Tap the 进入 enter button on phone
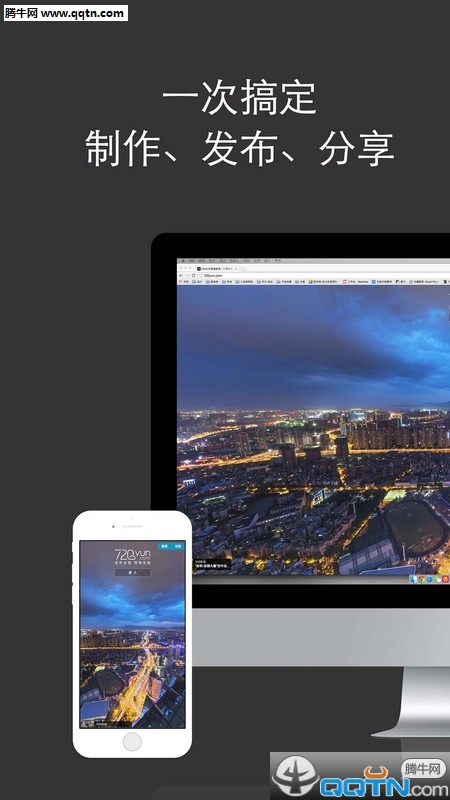450x800 pixels. (132, 572)
